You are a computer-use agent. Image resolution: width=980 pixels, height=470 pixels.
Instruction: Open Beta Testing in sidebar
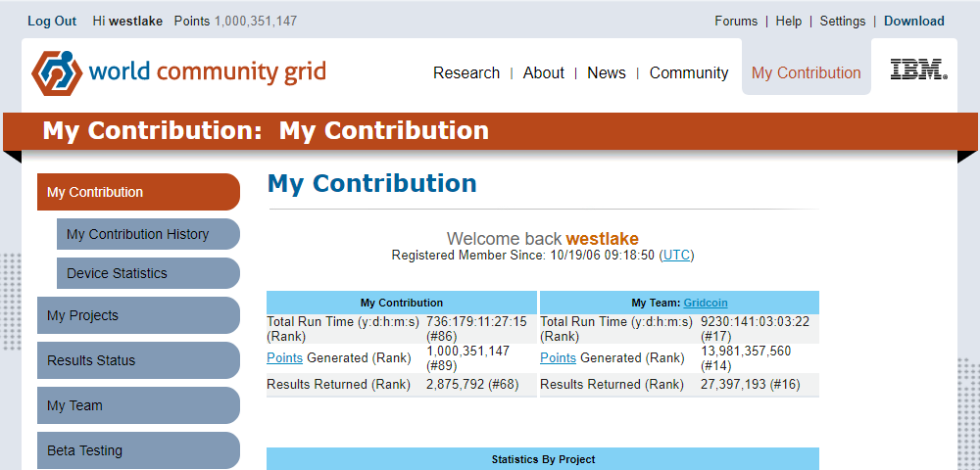click(x=139, y=450)
